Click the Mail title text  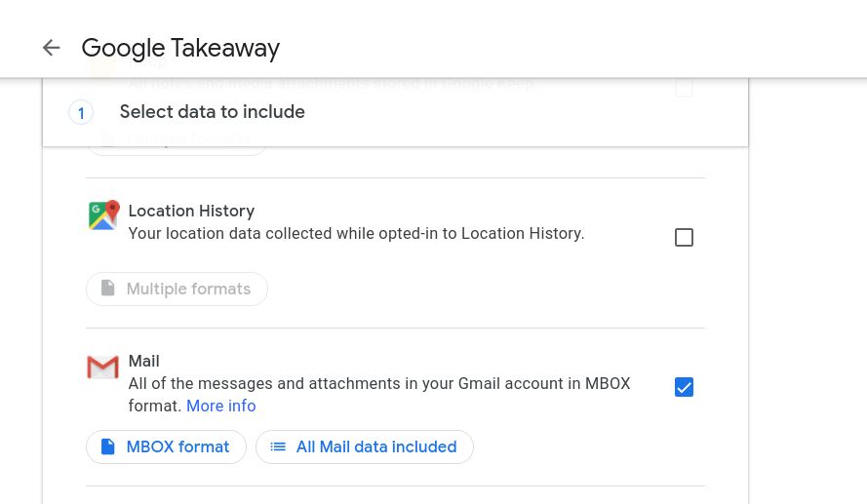(143, 362)
